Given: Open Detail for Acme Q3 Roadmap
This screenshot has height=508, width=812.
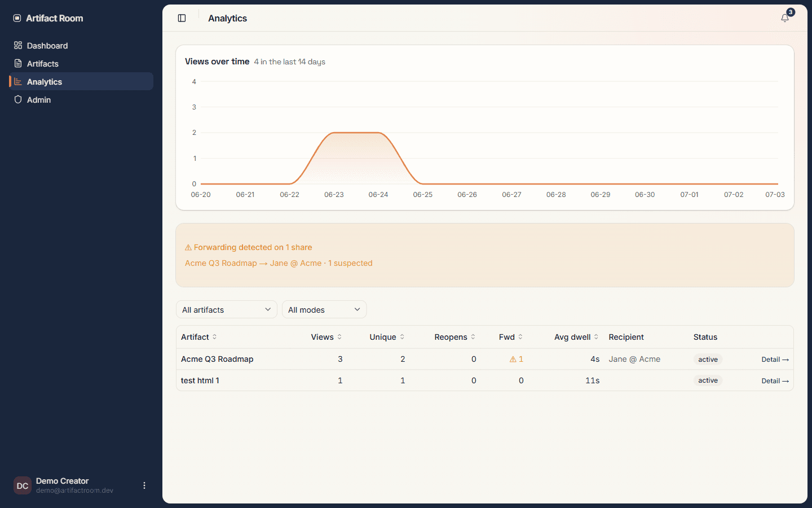Looking at the screenshot, I should (x=775, y=360).
